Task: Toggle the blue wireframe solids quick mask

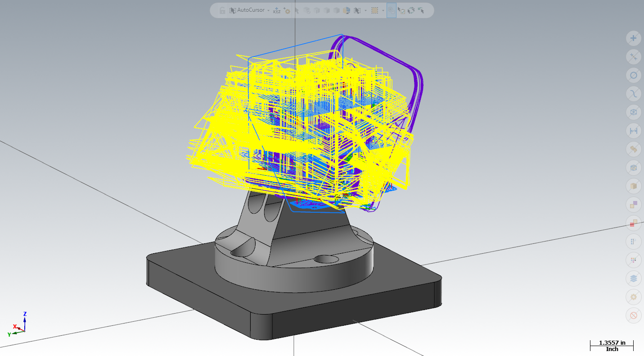Action: (634, 168)
